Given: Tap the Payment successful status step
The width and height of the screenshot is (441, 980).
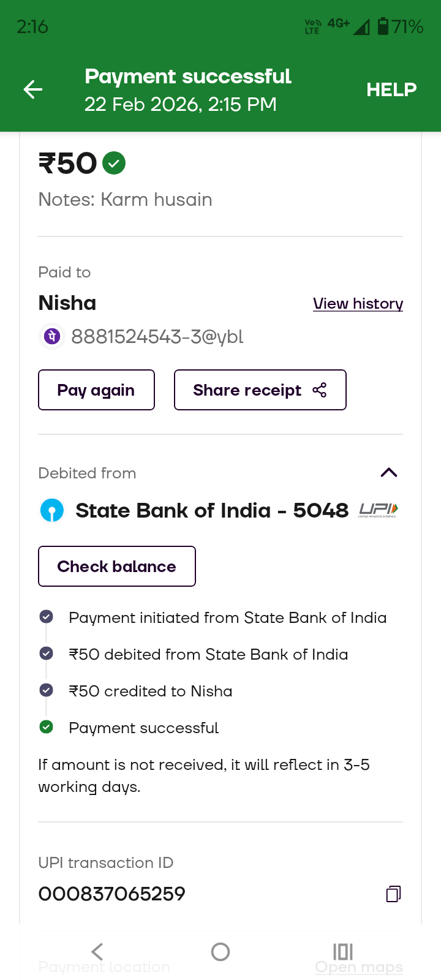Looking at the screenshot, I should [x=143, y=728].
